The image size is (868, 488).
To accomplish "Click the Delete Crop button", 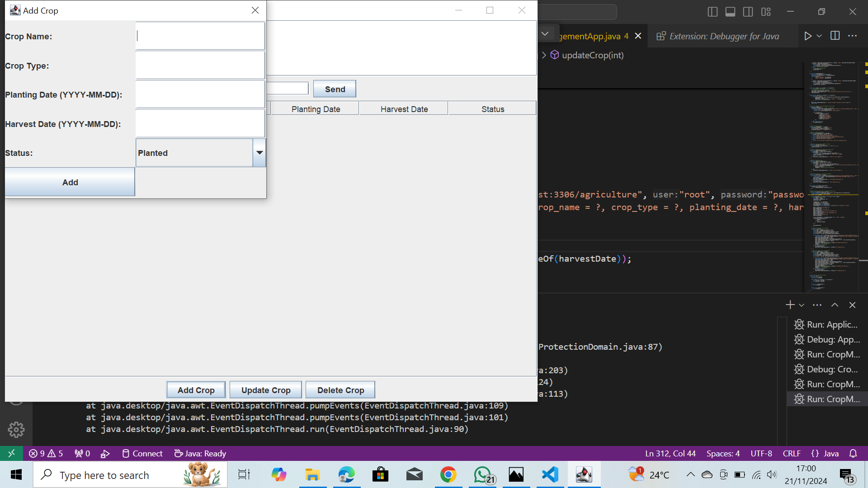I will [340, 389].
